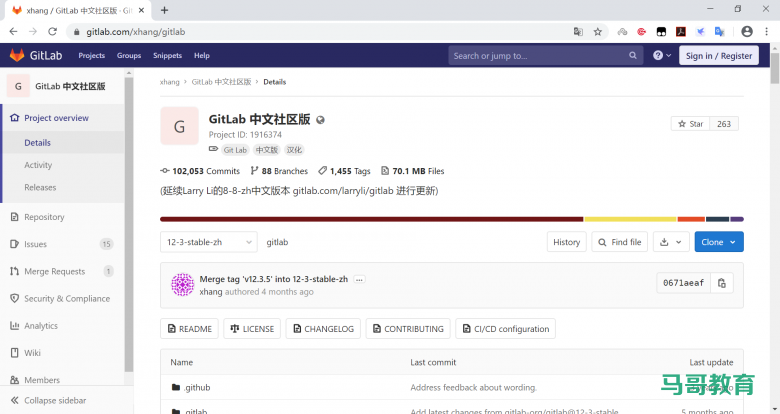Open Analytics in the sidebar
The width and height of the screenshot is (780, 414).
pos(41,326)
